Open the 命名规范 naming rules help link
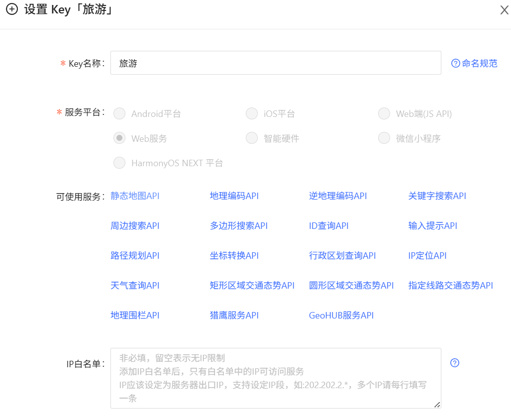Viewport: 511px width, 420px height. pyautogui.click(x=474, y=63)
